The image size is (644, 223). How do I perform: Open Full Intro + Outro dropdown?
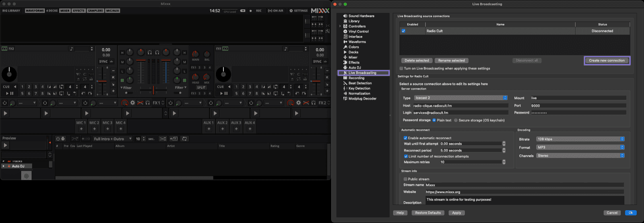coord(113,139)
